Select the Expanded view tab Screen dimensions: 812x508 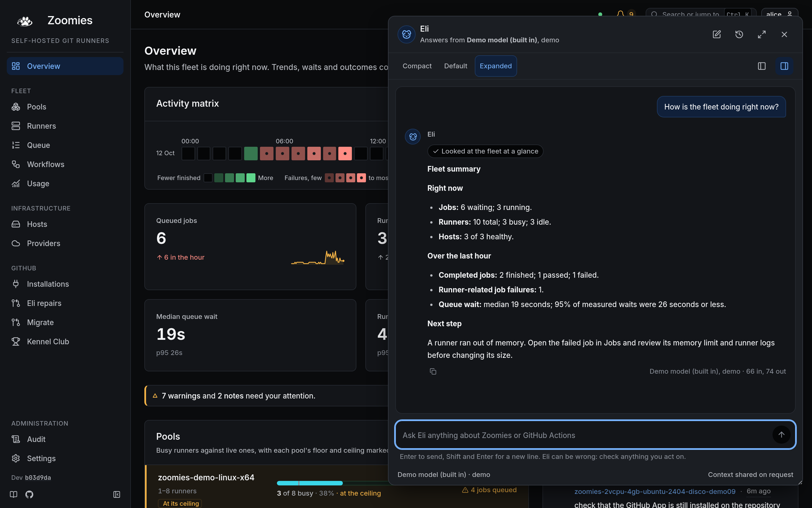pyautogui.click(x=496, y=66)
